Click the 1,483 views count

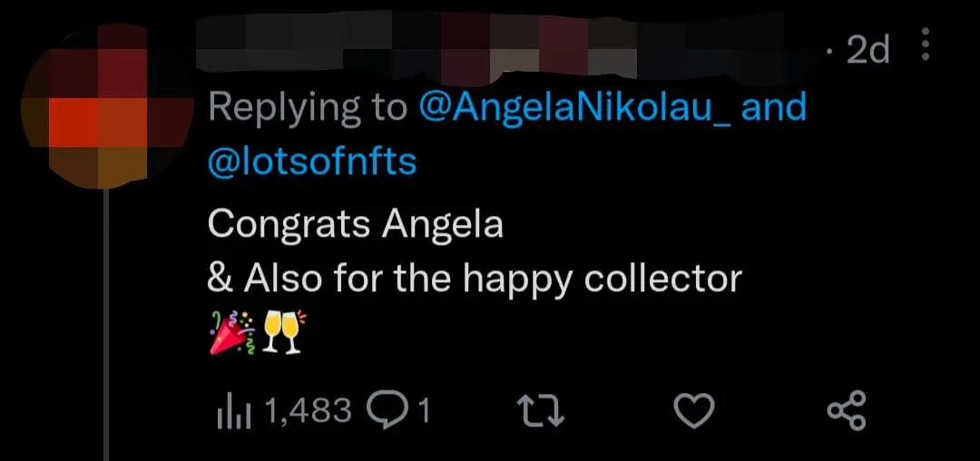[x=307, y=411]
